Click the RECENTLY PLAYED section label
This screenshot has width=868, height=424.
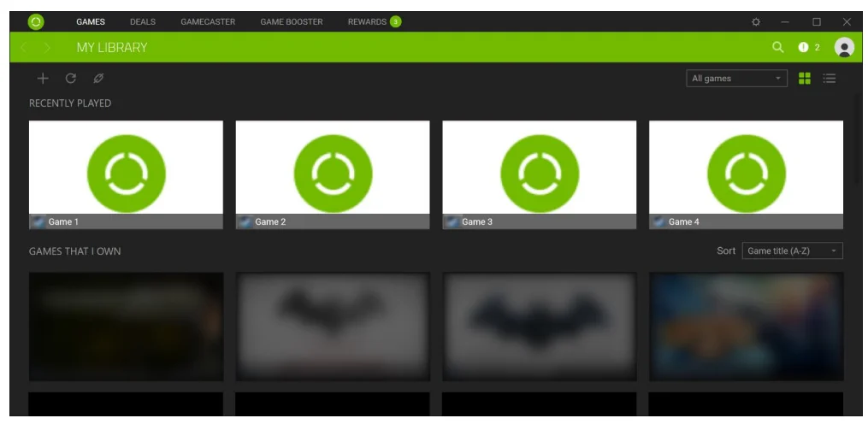tap(70, 103)
